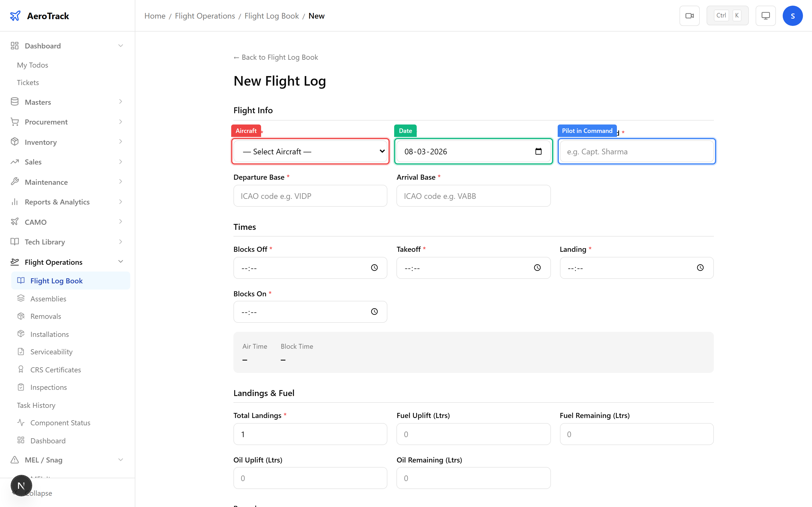Collapse the Dashboard sidebar section
Image resolution: width=812 pixels, height=507 pixels.
pos(120,46)
